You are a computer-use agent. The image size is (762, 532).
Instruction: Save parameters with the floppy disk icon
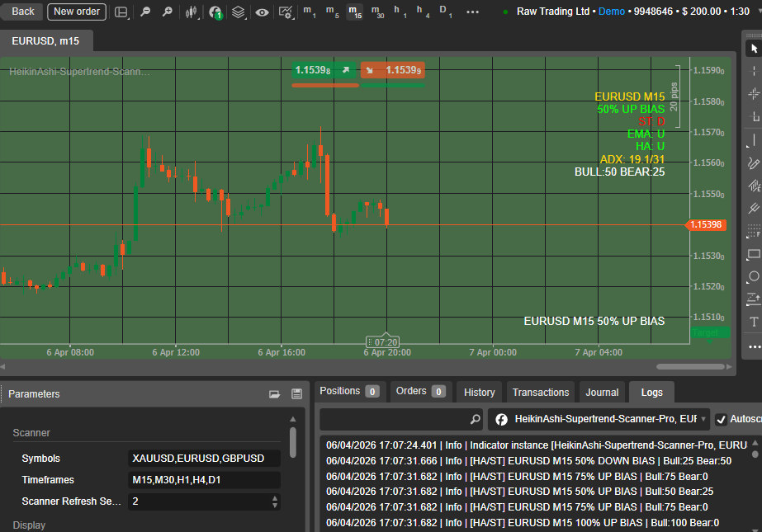click(x=297, y=394)
